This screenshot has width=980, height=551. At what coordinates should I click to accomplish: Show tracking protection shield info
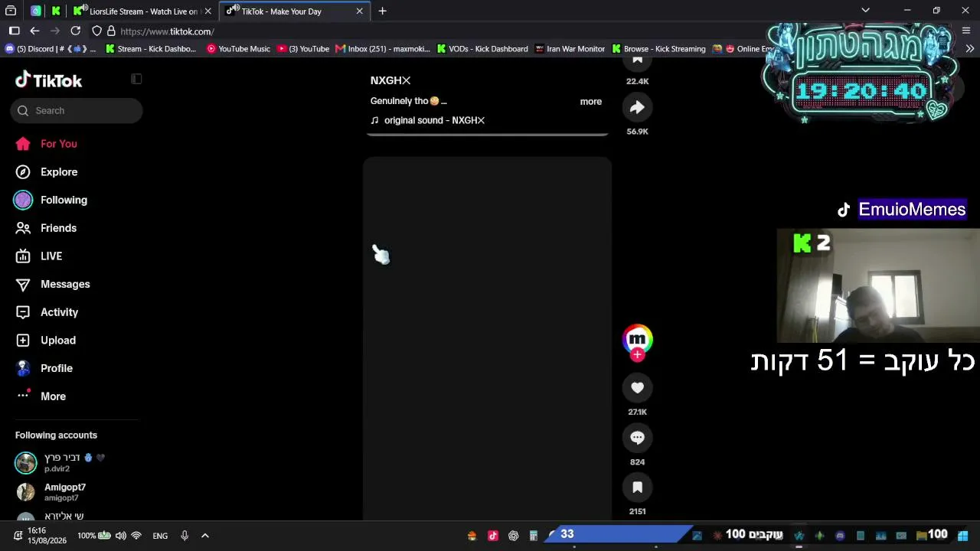tap(96, 31)
